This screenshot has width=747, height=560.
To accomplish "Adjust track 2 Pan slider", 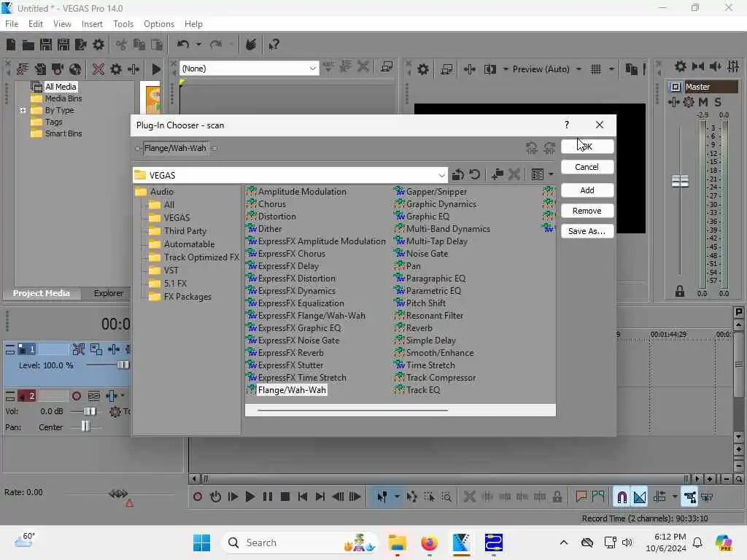I will [85, 426].
